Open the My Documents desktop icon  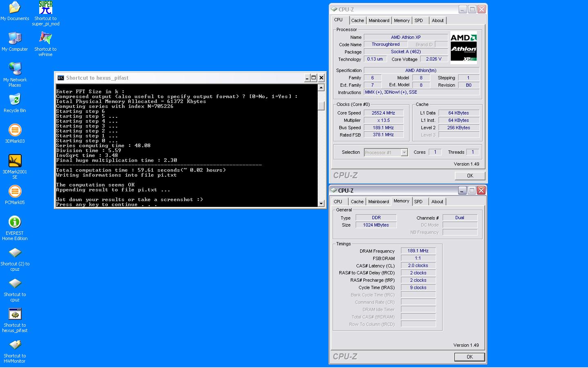15,7
